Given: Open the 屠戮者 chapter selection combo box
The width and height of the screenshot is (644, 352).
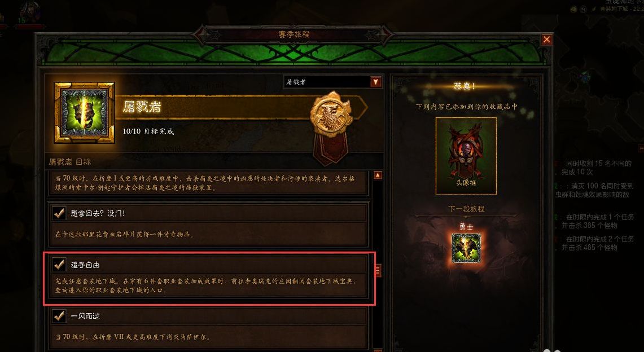Looking at the screenshot, I should click(333, 82).
